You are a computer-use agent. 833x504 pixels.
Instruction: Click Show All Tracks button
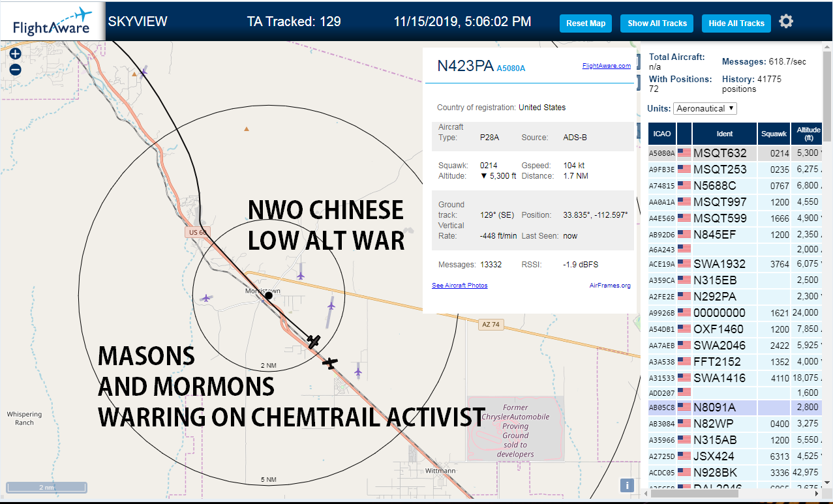(657, 23)
